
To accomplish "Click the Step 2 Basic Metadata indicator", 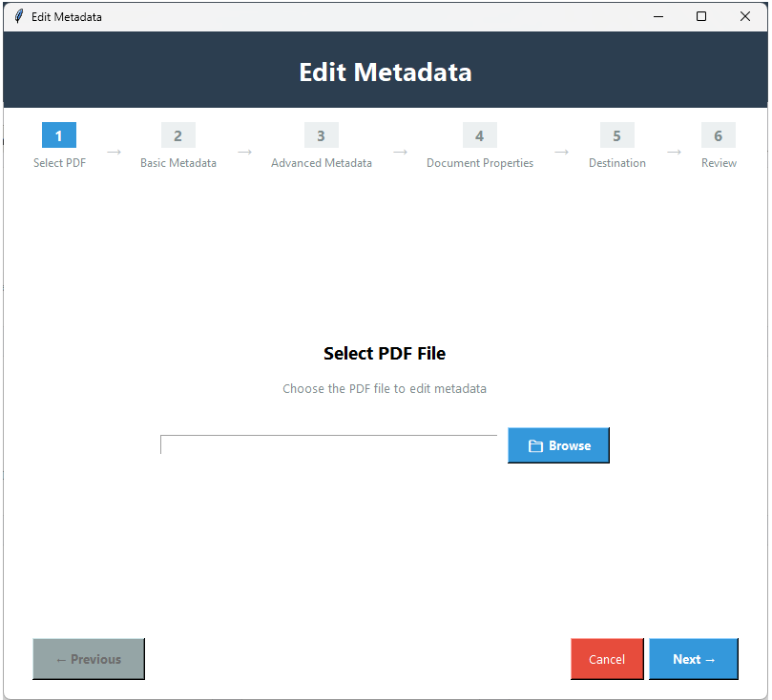I will click(x=177, y=135).
